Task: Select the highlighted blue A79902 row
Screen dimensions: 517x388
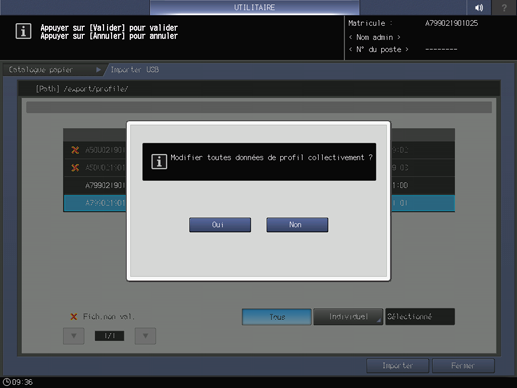Action: tap(259, 203)
